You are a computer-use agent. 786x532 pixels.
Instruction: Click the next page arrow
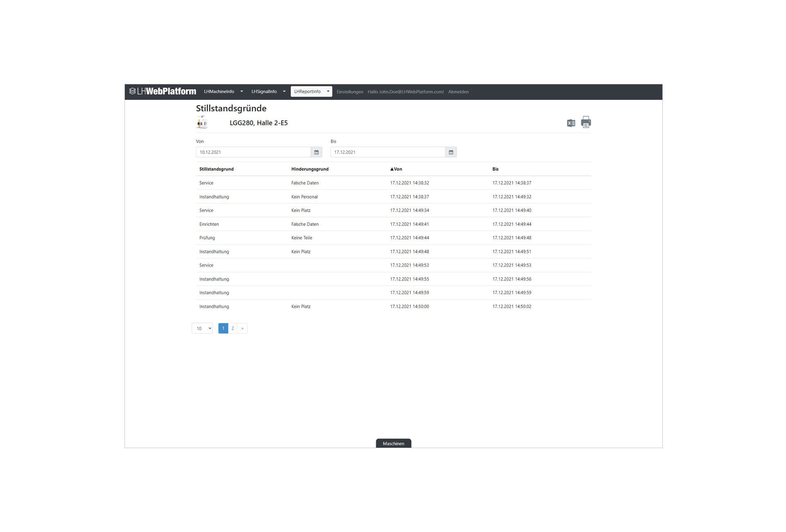click(242, 328)
